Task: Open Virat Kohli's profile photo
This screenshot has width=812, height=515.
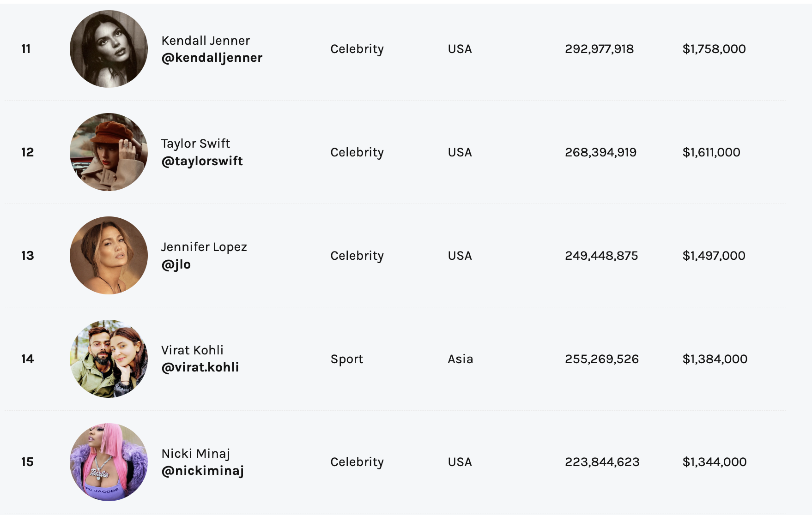Action: [109, 359]
